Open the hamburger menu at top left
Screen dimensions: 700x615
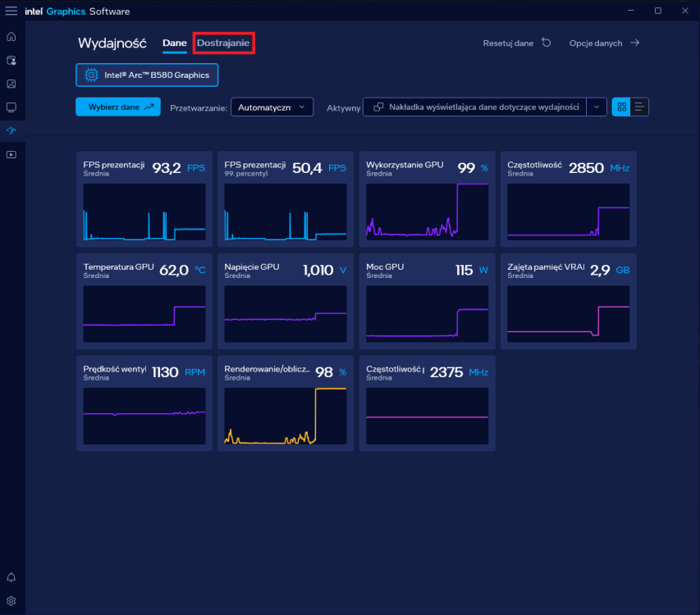point(11,11)
